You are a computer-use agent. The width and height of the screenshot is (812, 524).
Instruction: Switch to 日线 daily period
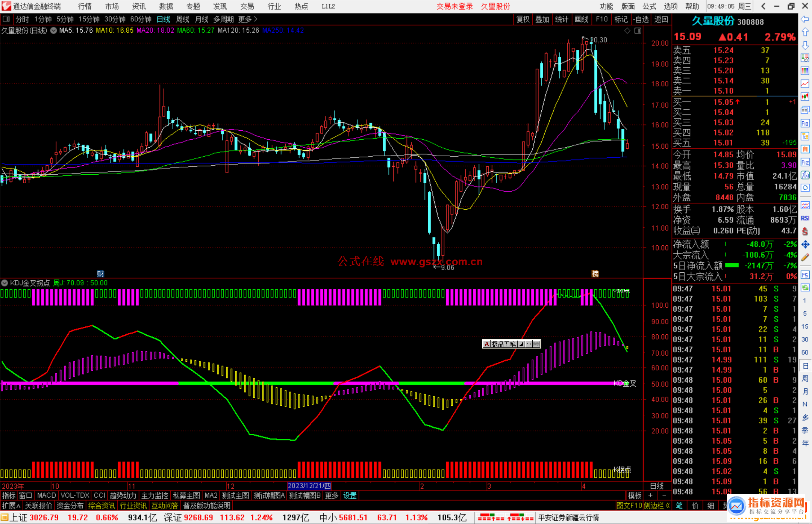pos(163,19)
